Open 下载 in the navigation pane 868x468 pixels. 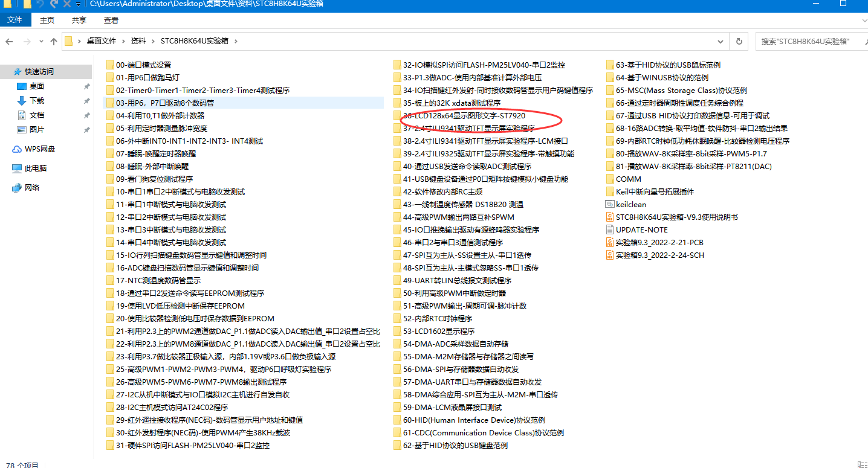[37, 101]
